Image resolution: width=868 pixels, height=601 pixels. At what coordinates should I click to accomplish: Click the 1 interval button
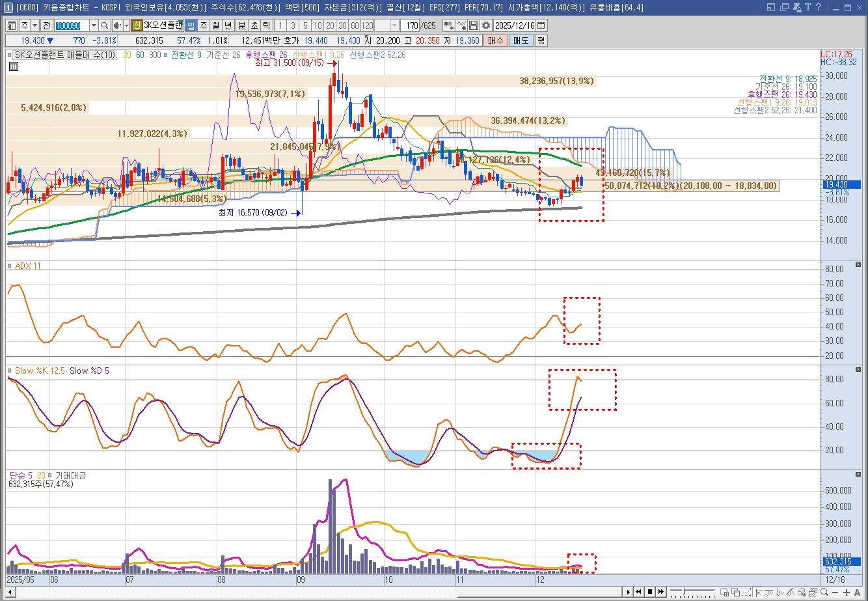pyautogui.click(x=280, y=25)
